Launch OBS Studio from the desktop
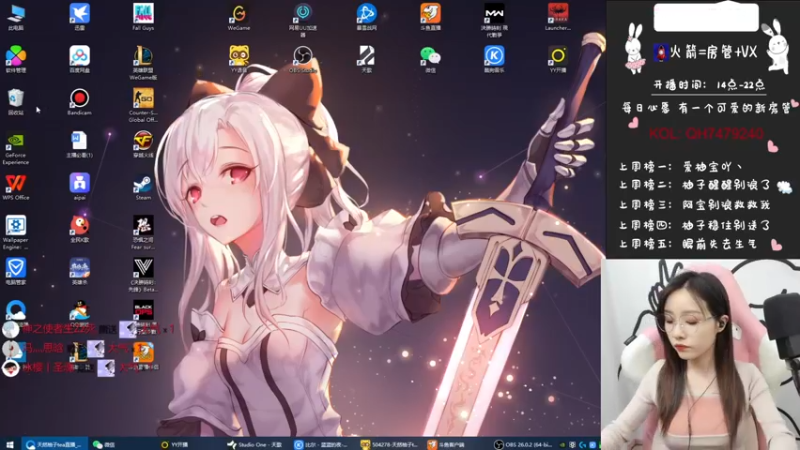 click(303, 59)
